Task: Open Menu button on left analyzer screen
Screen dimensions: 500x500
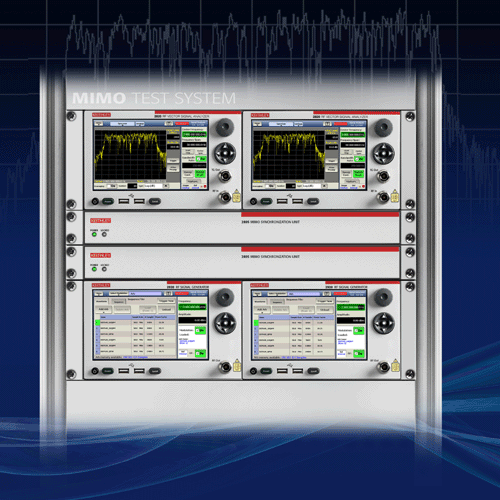Action: (99, 124)
